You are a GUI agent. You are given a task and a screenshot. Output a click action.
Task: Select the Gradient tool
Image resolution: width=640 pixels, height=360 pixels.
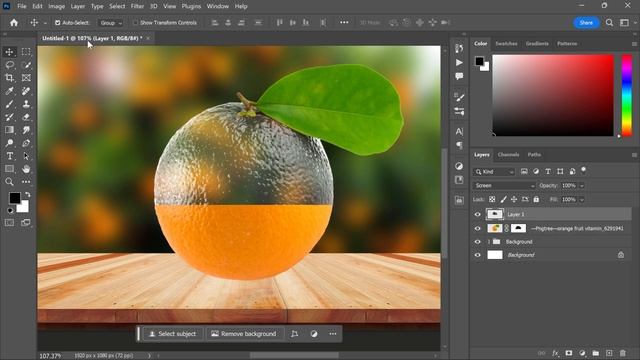pyautogui.click(x=9, y=130)
